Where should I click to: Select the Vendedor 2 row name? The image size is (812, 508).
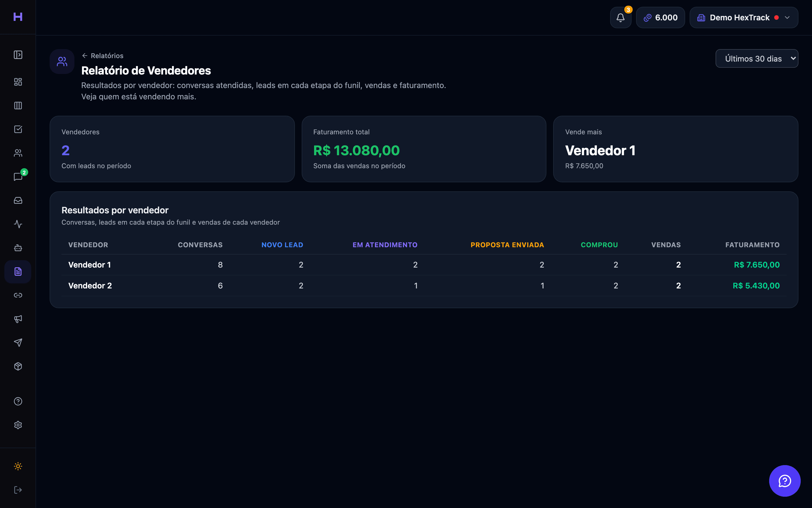pyautogui.click(x=90, y=286)
